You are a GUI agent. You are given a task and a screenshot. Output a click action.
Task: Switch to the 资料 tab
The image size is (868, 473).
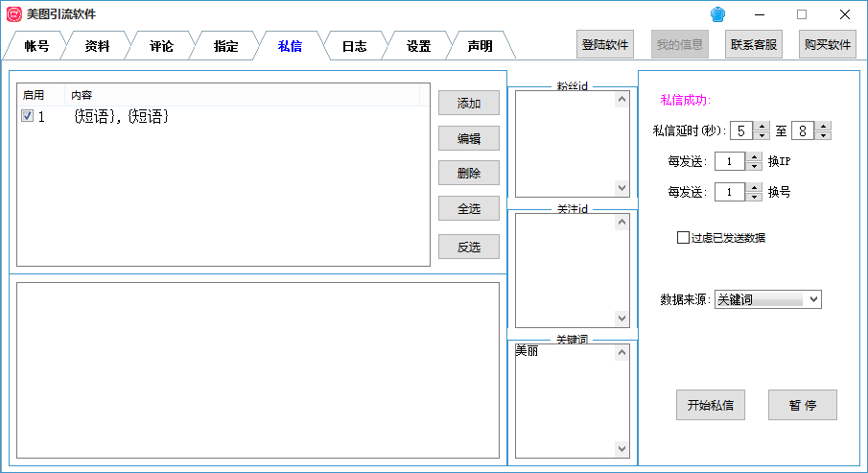pyautogui.click(x=98, y=46)
